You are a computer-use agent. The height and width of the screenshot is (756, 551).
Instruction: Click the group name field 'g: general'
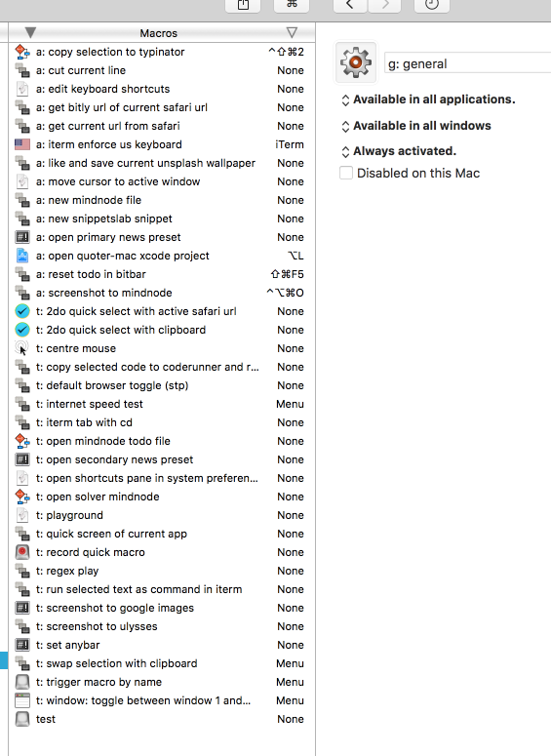pos(467,63)
